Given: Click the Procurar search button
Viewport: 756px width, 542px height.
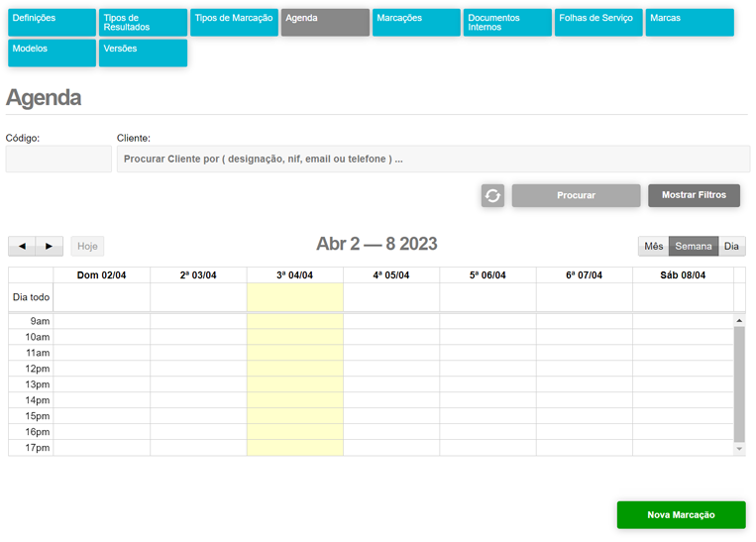Looking at the screenshot, I should tap(576, 195).
